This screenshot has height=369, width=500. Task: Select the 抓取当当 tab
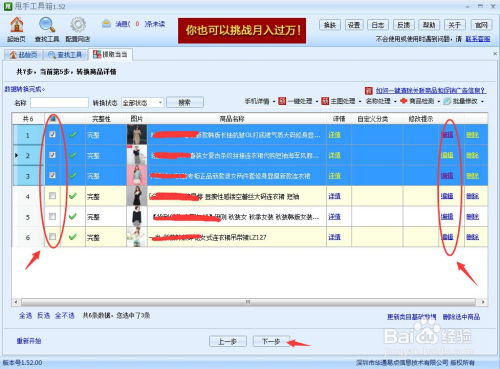111,54
